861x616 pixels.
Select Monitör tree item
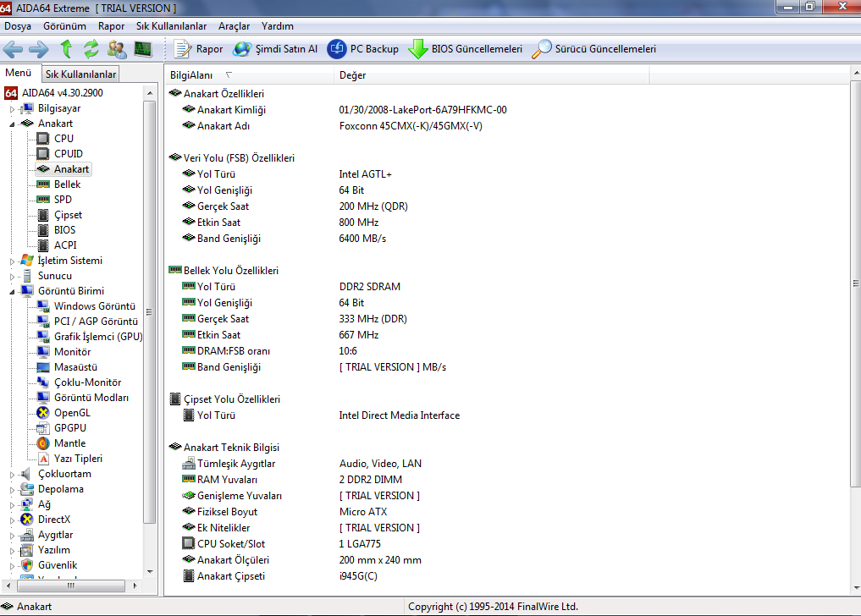72,352
